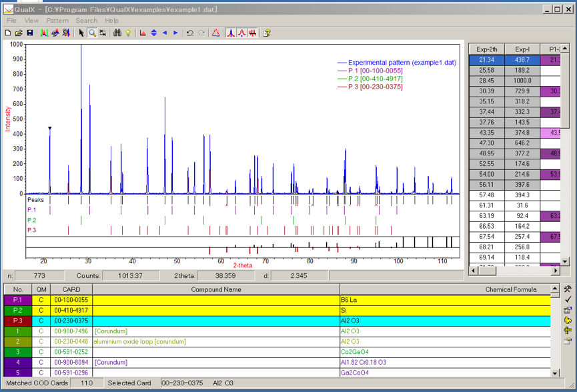Click the purple P:1 color cell
577x392 pixels.
tap(18, 300)
